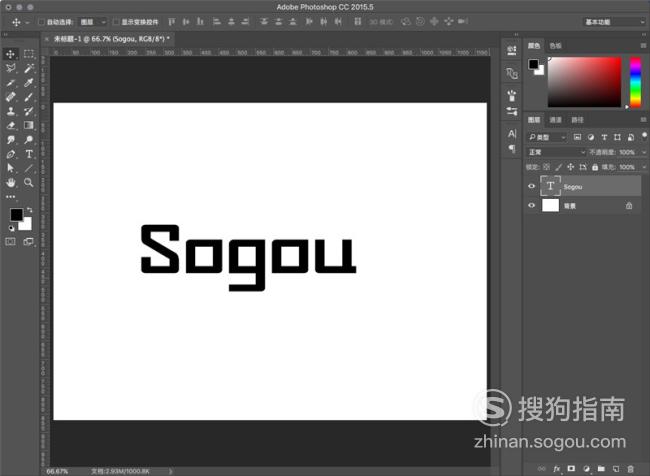Select the Eyedropper tool
Image resolution: width=650 pixels, height=476 pixels.
(29, 83)
